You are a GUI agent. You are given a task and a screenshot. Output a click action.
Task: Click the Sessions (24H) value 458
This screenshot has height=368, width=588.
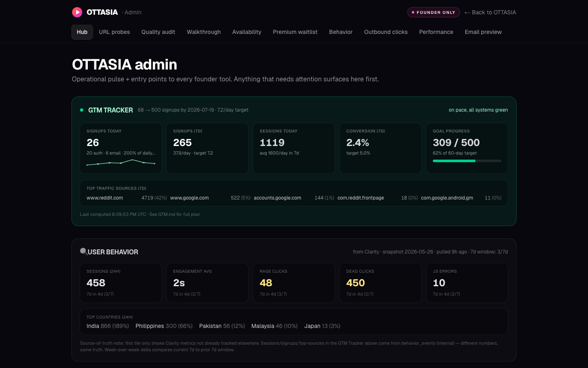(96, 283)
